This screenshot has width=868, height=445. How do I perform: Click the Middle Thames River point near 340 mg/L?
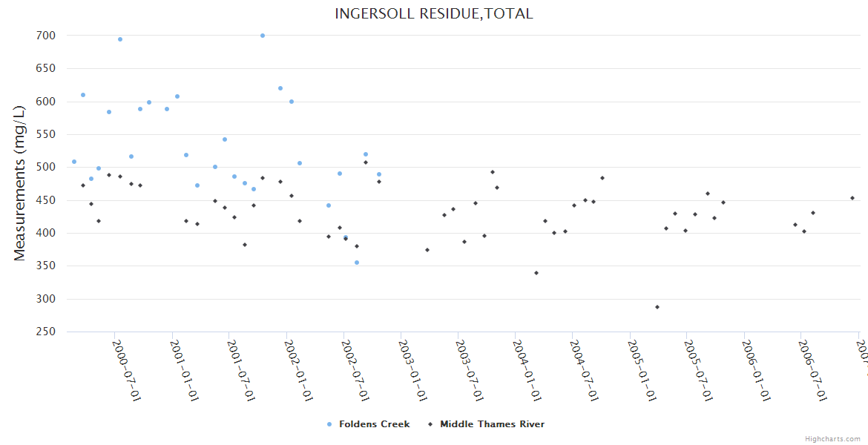[536, 273]
